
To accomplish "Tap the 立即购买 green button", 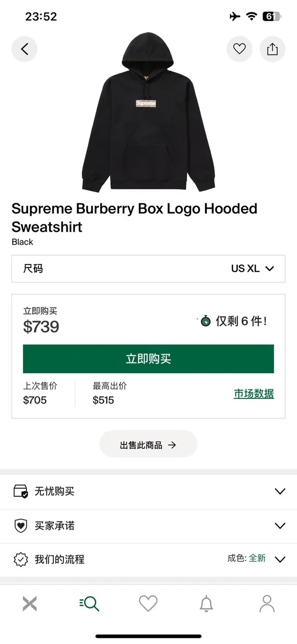I will click(x=148, y=358).
